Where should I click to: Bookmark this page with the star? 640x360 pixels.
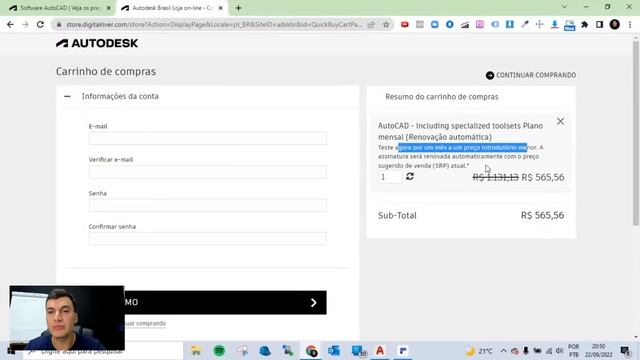tap(386, 24)
